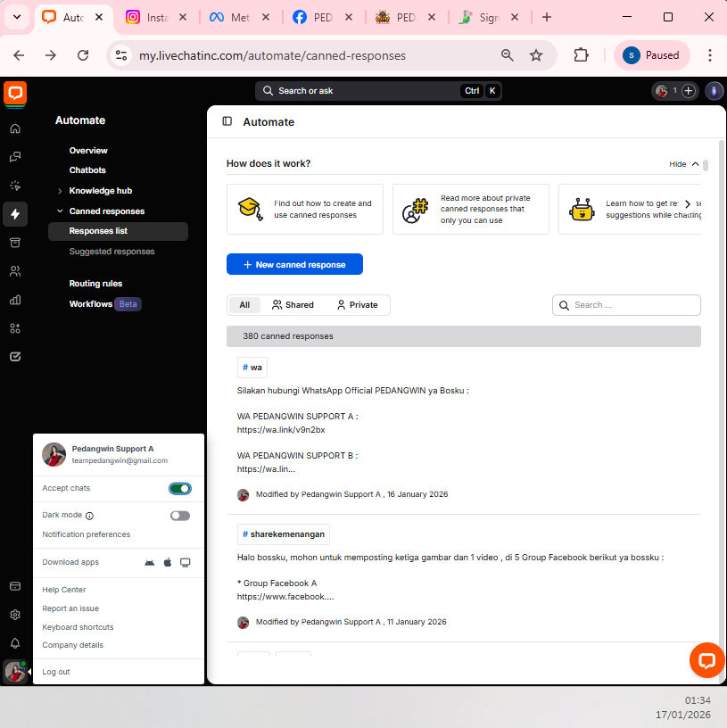Open card about creating canned responses
This screenshot has width=727, height=728.
305,210
